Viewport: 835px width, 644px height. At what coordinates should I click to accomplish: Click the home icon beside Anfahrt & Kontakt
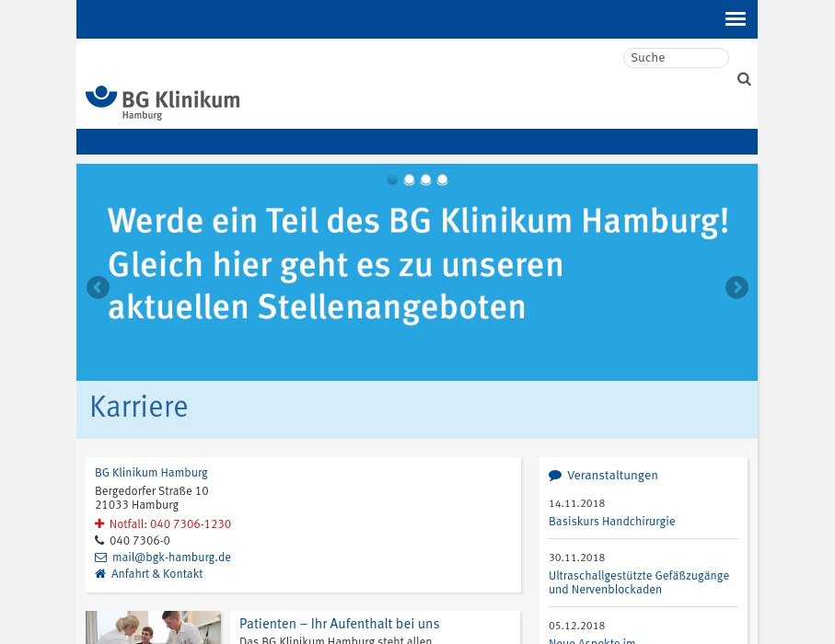tap(100, 573)
